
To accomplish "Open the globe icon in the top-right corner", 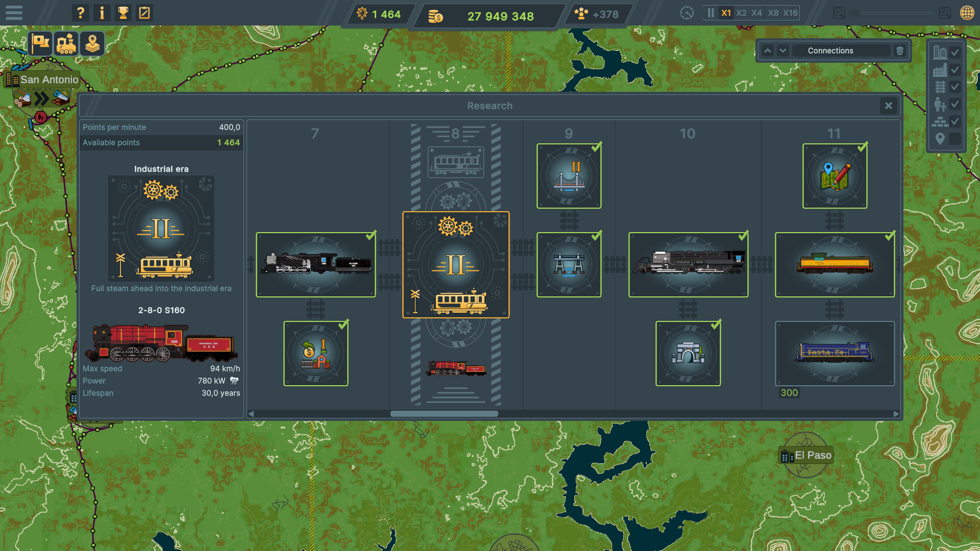I will coord(966,13).
